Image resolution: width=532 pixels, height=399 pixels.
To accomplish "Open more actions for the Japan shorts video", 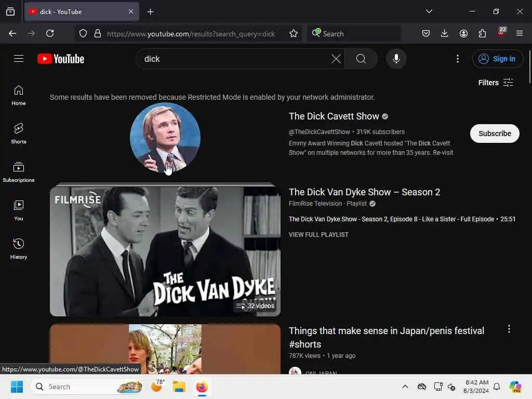I will tap(509, 329).
